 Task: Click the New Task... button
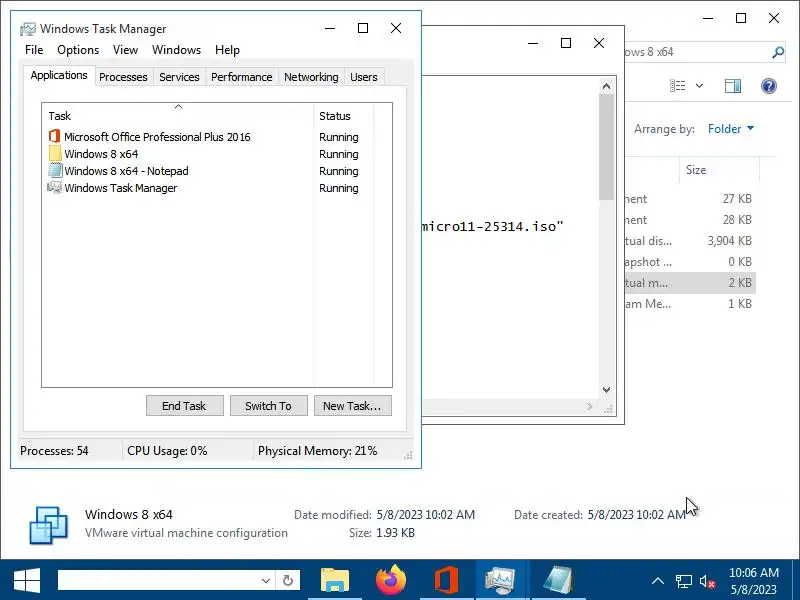tap(353, 406)
